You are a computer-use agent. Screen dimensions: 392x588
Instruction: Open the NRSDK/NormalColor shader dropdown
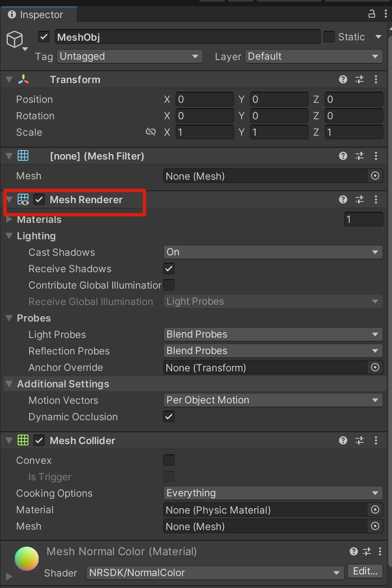pos(215,572)
